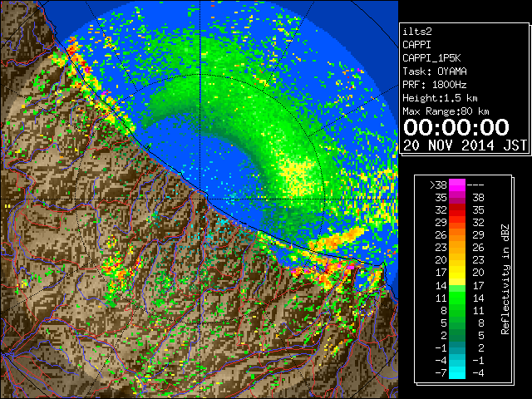
Task: Select the orange 26–29 dBZ legend swatch
Action: (457, 235)
